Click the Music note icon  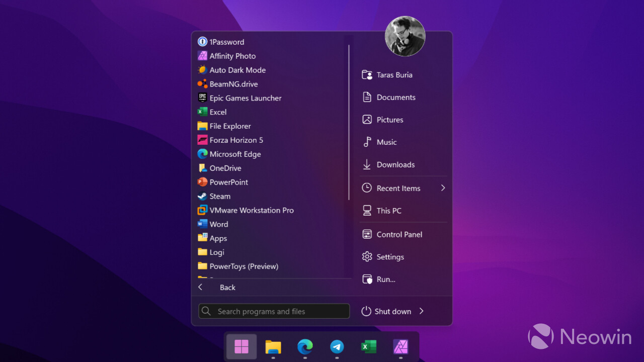(x=367, y=142)
